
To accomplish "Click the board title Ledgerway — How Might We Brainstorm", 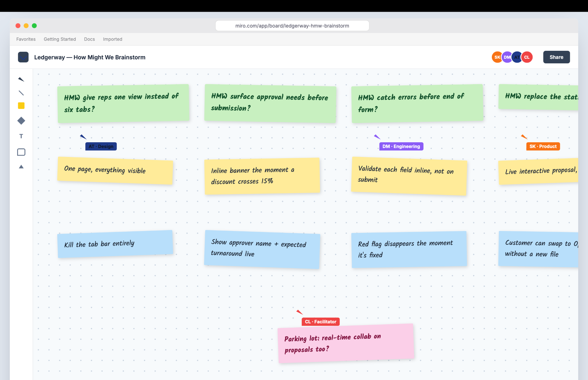I will 90,57.
